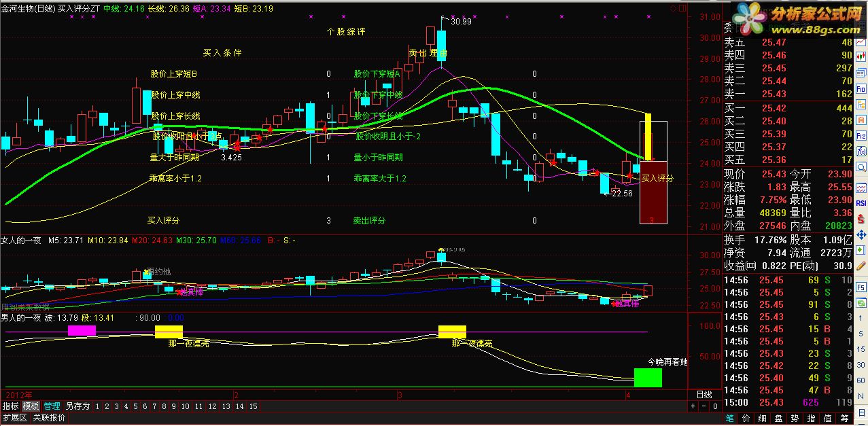Click the 30.99 high price label

click(x=460, y=22)
